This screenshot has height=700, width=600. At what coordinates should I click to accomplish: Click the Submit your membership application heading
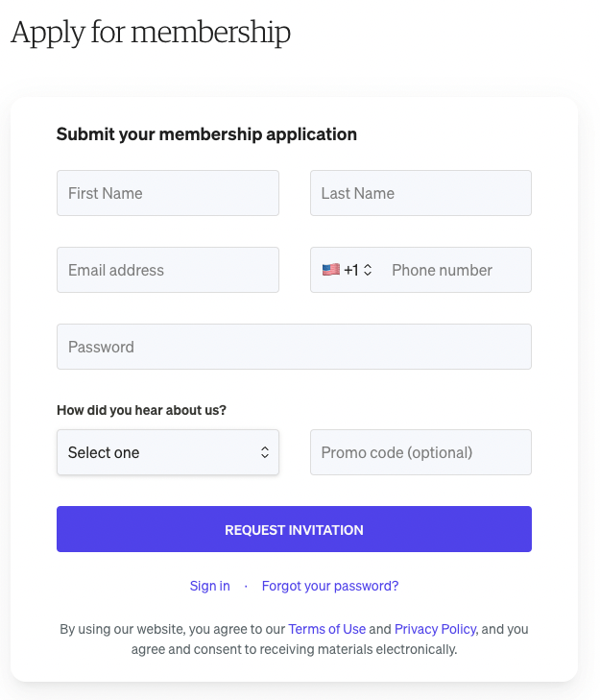click(x=206, y=134)
